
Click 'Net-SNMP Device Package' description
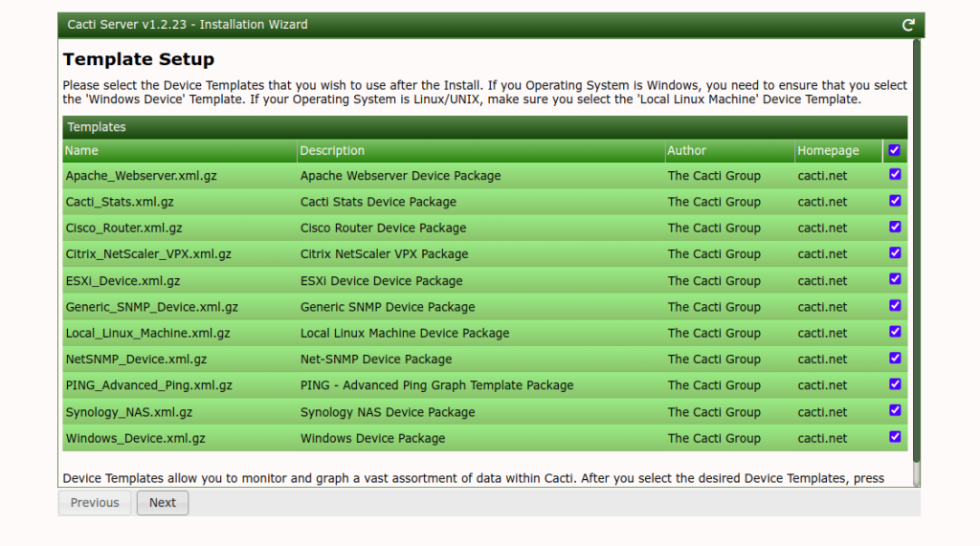(x=376, y=360)
